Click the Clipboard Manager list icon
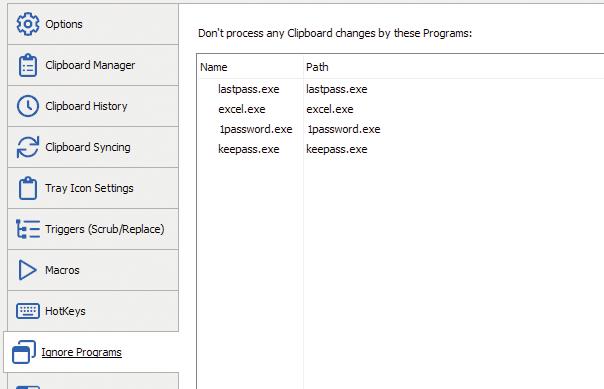 pos(28,65)
